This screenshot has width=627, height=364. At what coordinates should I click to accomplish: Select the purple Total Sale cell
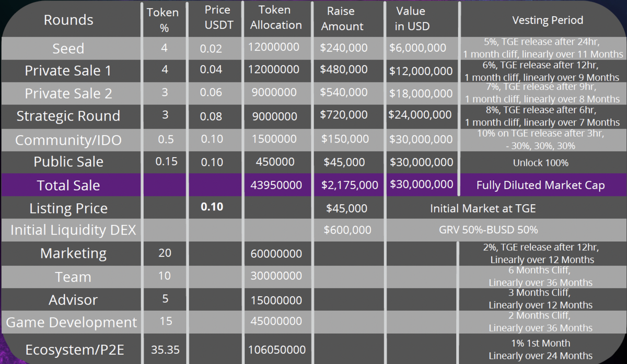pyautogui.click(x=68, y=185)
